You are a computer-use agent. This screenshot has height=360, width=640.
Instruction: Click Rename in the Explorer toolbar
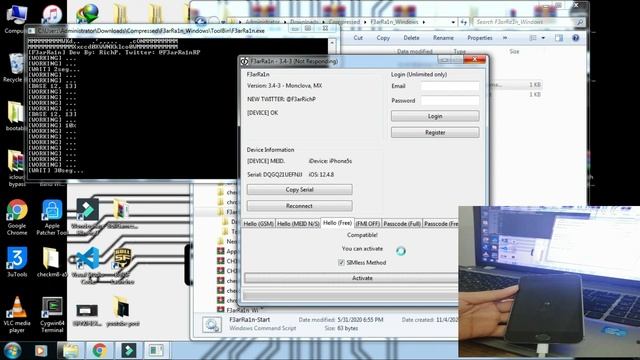[x=443, y=38]
